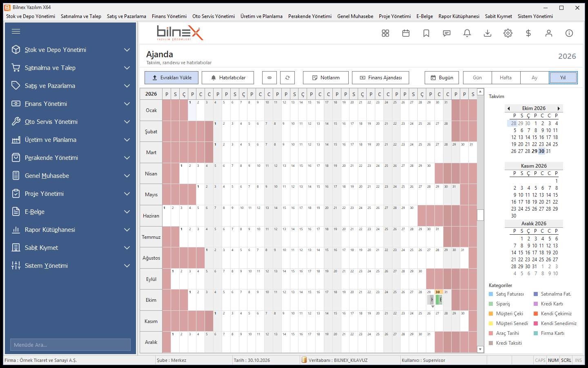Open the Notlarım button
The width and height of the screenshot is (588, 368).
point(326,78)
